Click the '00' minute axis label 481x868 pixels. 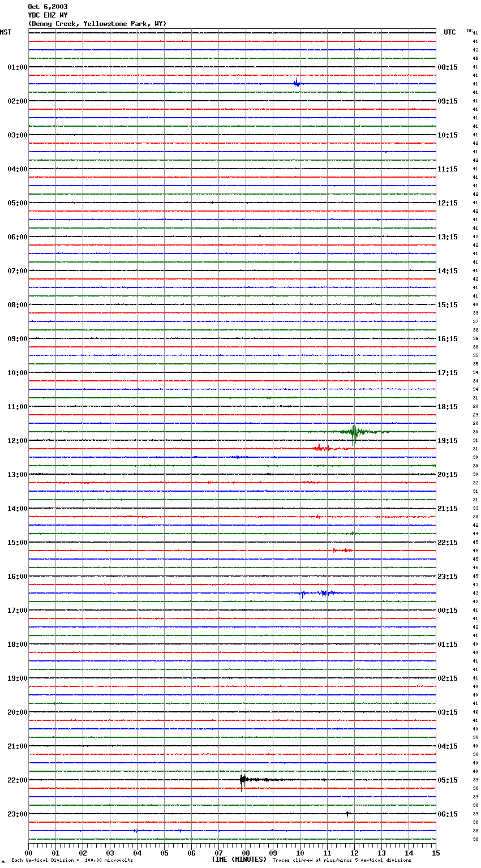(x=28, y=853)
